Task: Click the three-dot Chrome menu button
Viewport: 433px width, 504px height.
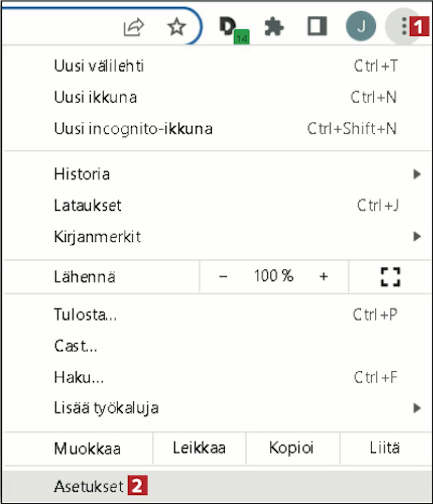Action: pyautogui.click(x=404, y=26)
